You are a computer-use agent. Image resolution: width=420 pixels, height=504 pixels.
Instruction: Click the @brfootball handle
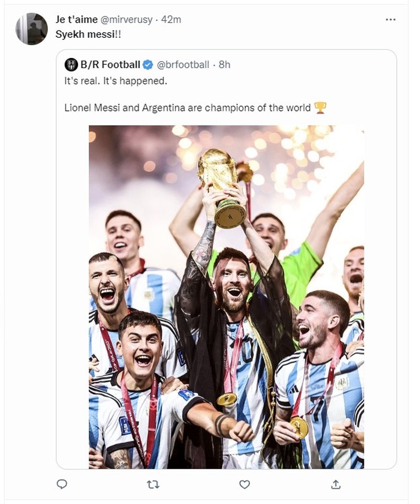(185, 65)
